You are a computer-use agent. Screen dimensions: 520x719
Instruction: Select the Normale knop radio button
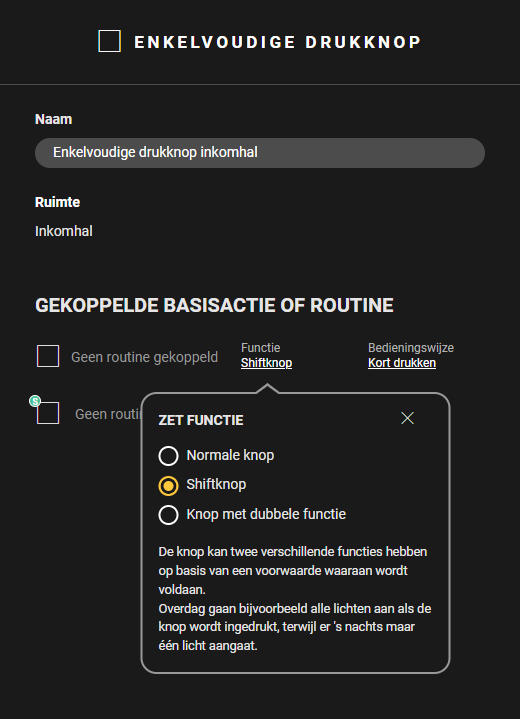[168, 456]
